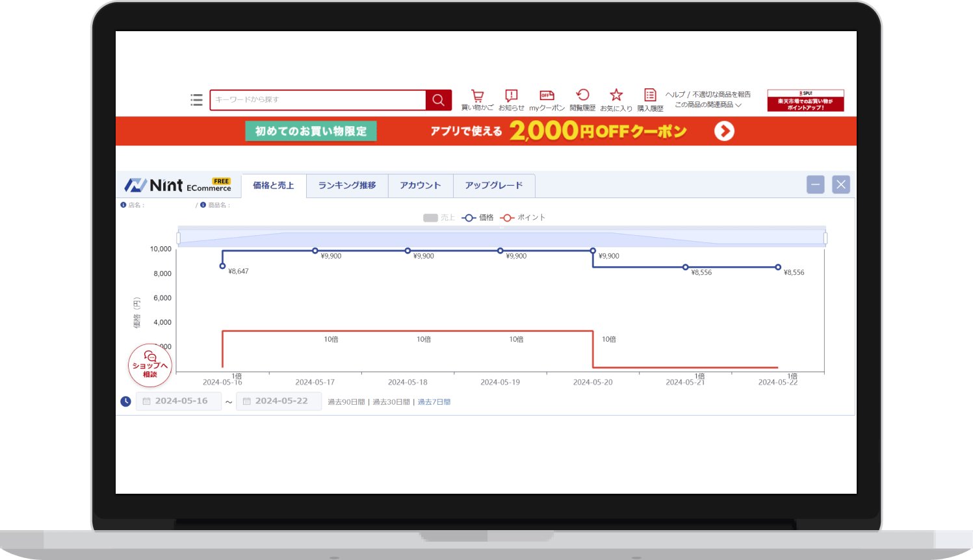Click the info icon next to 商品名
Screen dimensions: 973x560
203,205
